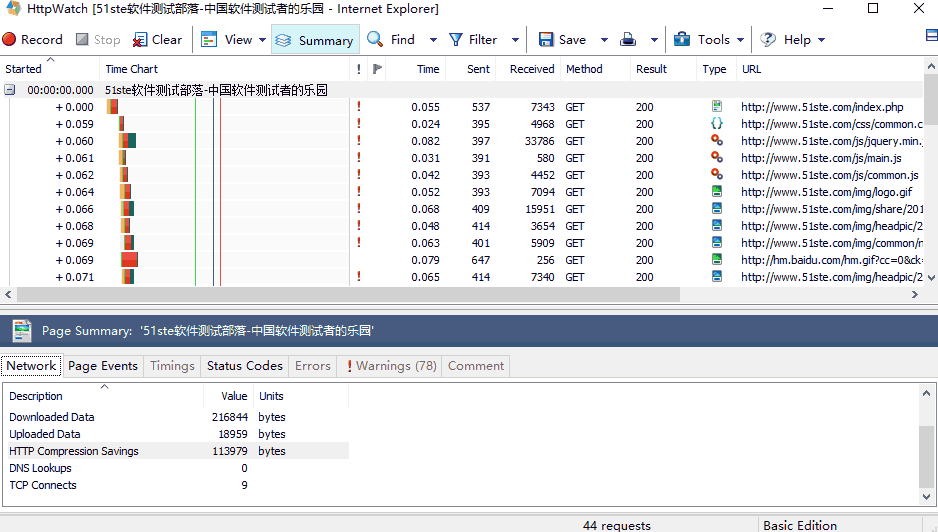
Task: Sort by the Flag column header
Action: (377, 69)
